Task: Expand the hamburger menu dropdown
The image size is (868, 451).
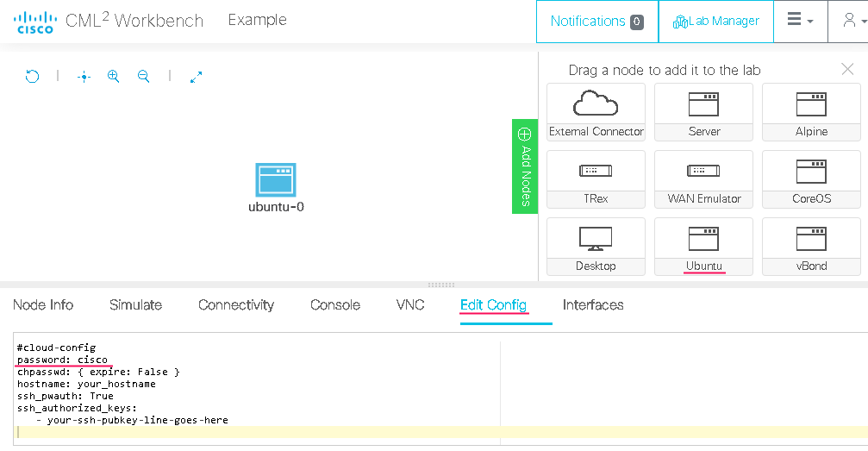Action: click(801, 21)
